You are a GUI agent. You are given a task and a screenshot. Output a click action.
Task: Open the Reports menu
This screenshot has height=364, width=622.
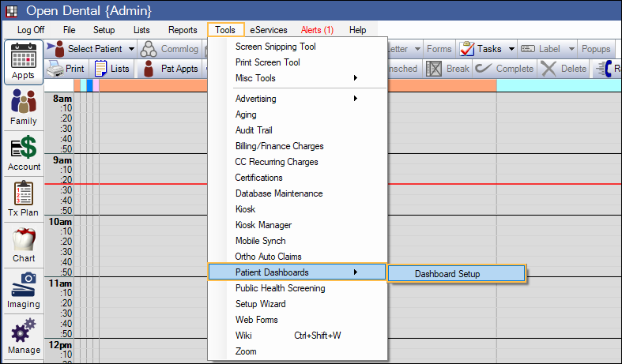coord(183,30)
